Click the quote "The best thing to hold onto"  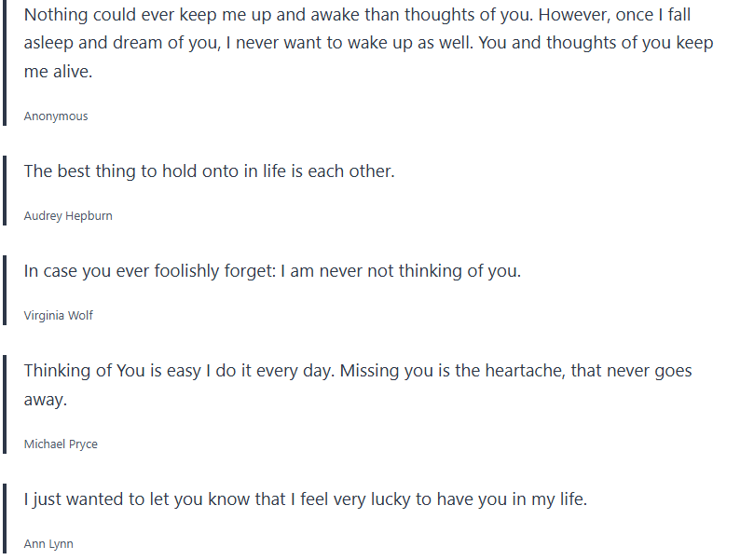(209, 171)
